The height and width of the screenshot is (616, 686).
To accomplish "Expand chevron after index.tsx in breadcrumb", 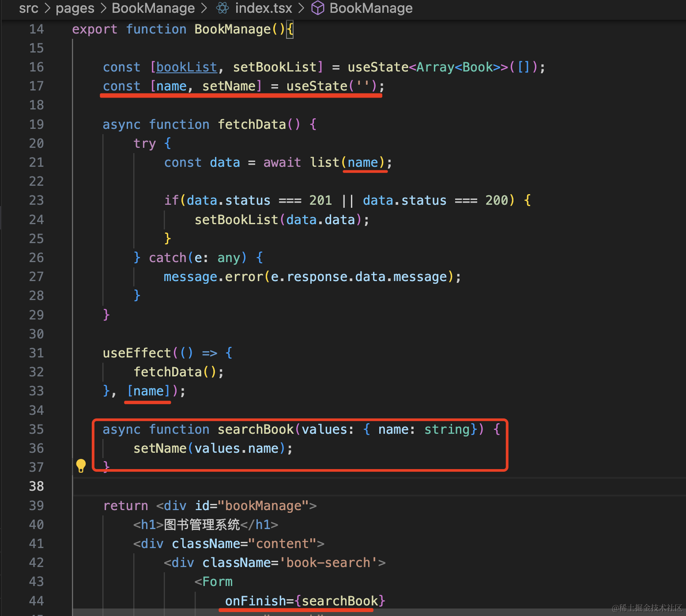I will pyautogui.click(x=301, y=8).
